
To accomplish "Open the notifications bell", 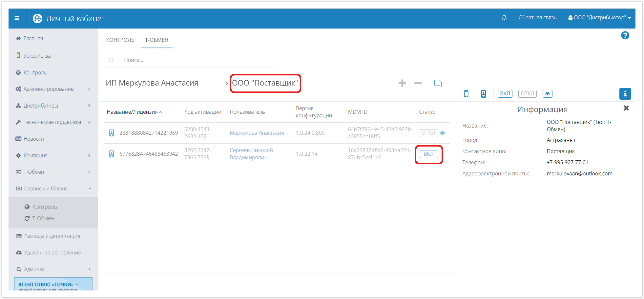I will (504, 18).
